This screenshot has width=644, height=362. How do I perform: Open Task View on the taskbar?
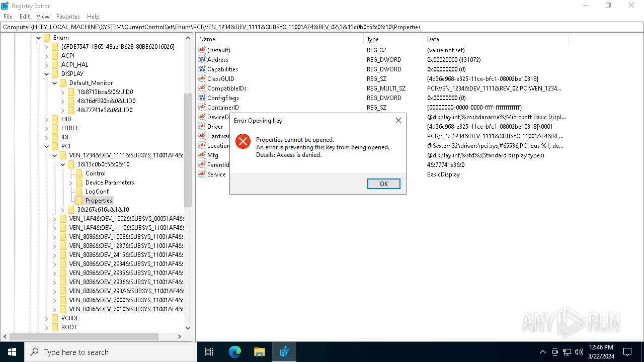point(209,352)
